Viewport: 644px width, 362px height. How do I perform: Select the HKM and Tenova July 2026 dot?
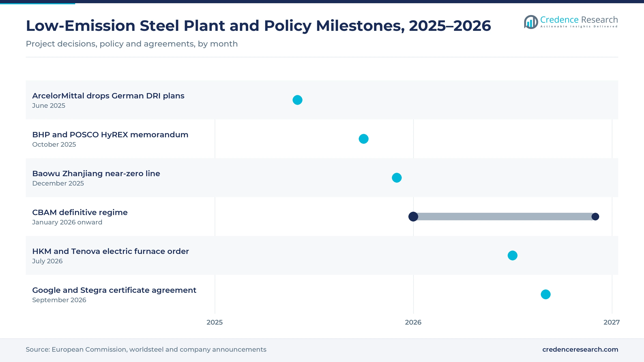pyautogui.click(x=513, y=256)
